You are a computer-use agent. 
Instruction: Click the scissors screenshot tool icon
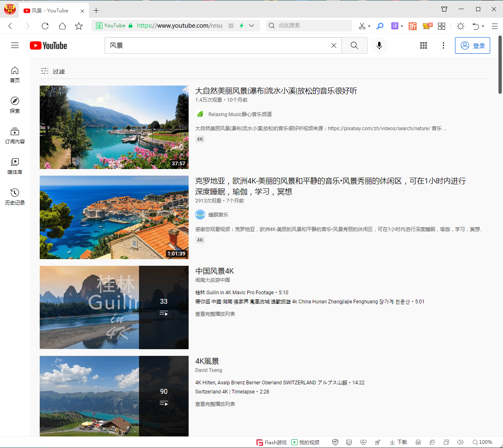(362, 26)
